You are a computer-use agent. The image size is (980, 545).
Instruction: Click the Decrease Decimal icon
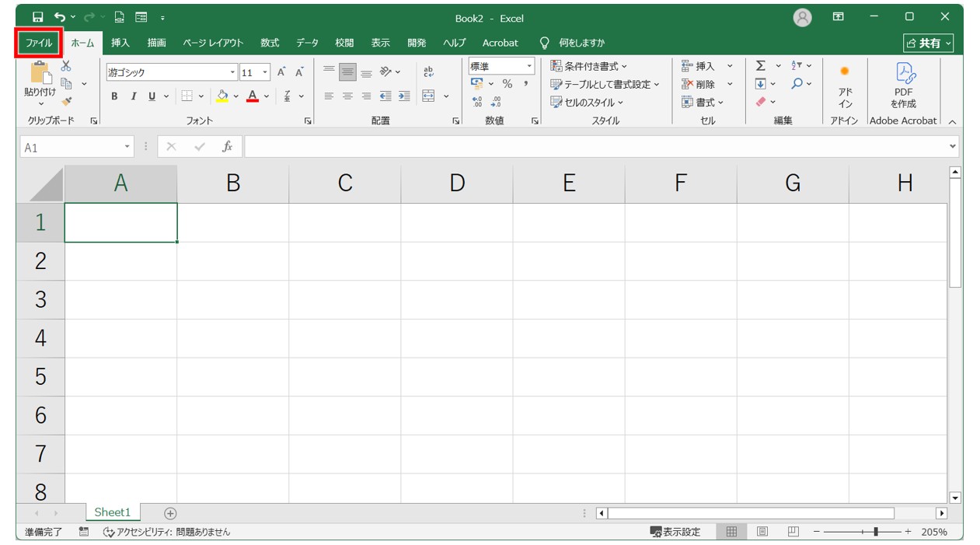tap(496, 102)
